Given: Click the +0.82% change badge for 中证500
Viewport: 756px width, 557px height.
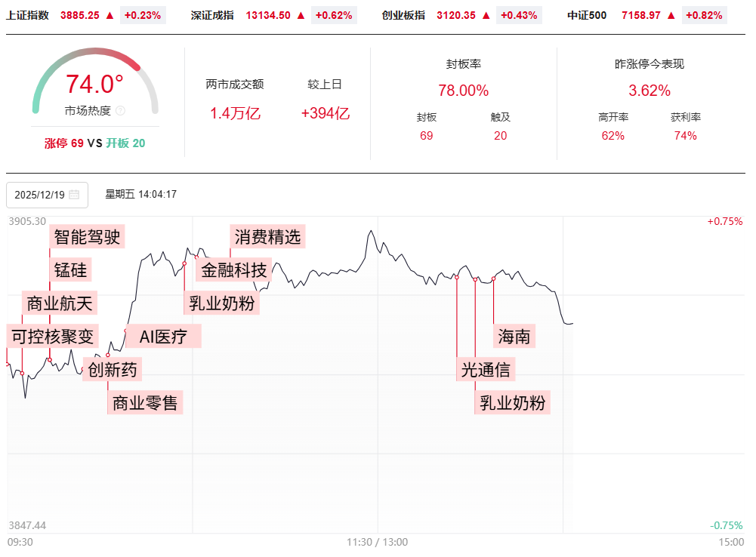Looking at the screenshot, I should [705, 15].
